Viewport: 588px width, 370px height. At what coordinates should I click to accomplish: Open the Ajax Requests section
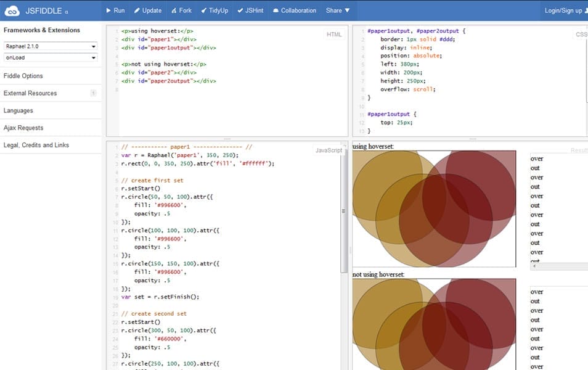(23, 128)
